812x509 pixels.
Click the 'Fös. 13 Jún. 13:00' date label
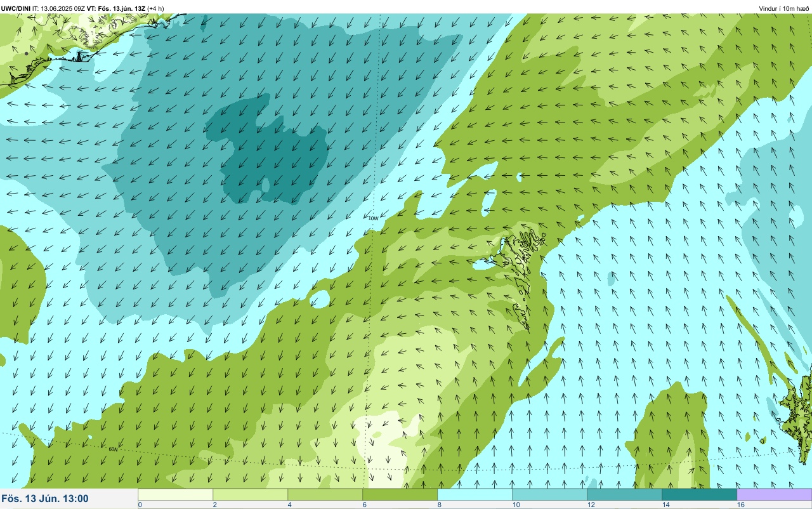point(45,499)
